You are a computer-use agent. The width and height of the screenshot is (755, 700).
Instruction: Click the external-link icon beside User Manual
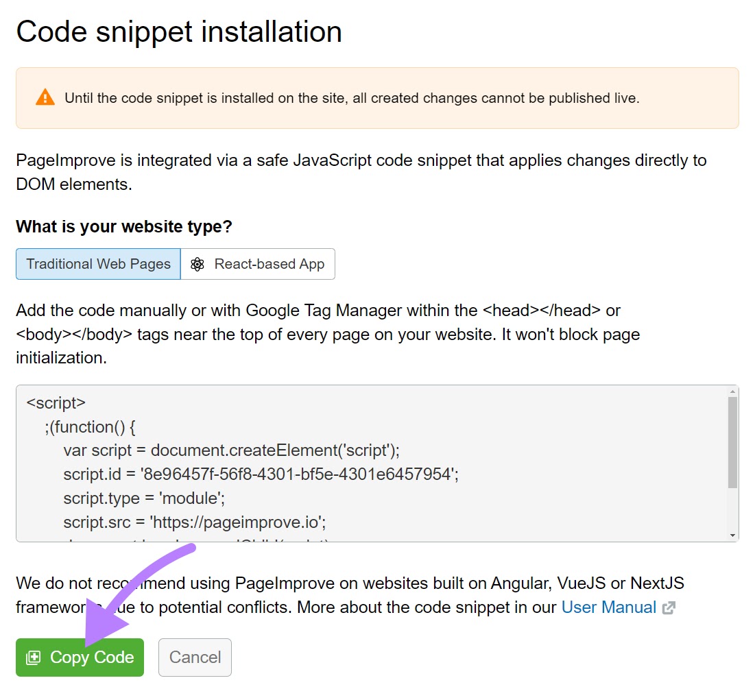669,607
